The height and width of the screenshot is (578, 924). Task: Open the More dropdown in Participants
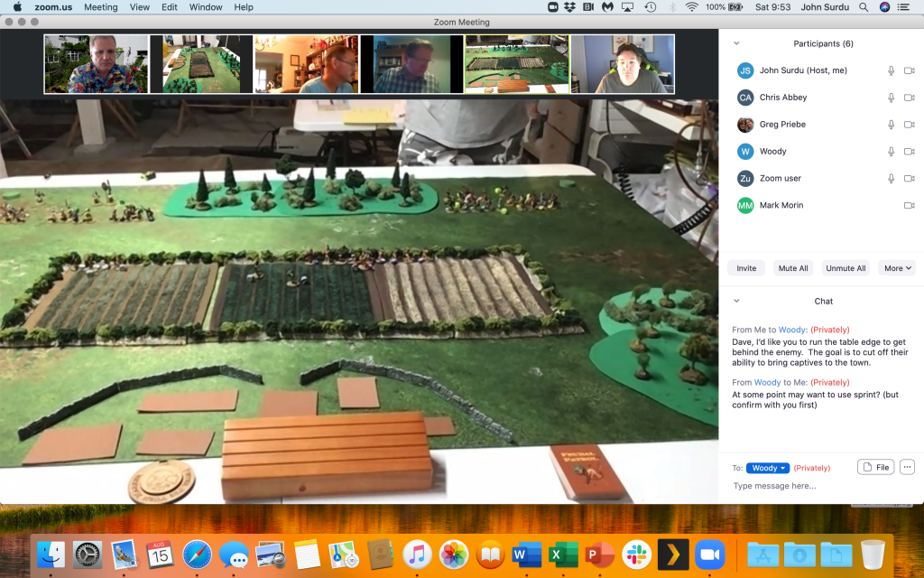[898, 268]
